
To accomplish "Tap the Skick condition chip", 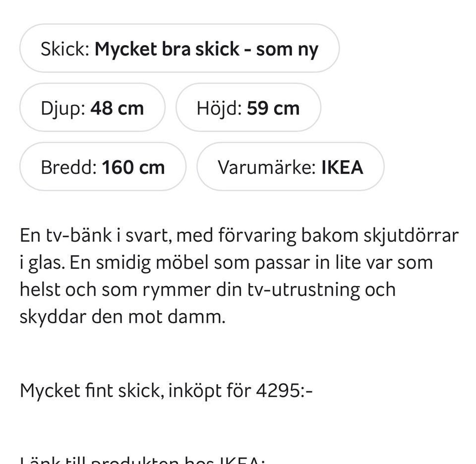I will pos(179,48).
